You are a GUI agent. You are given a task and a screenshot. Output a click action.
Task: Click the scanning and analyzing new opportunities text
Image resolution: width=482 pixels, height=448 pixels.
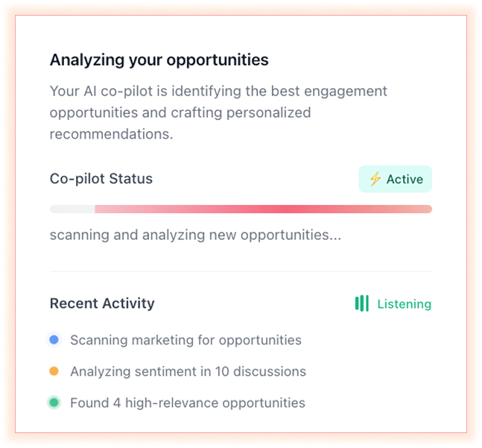195,235
